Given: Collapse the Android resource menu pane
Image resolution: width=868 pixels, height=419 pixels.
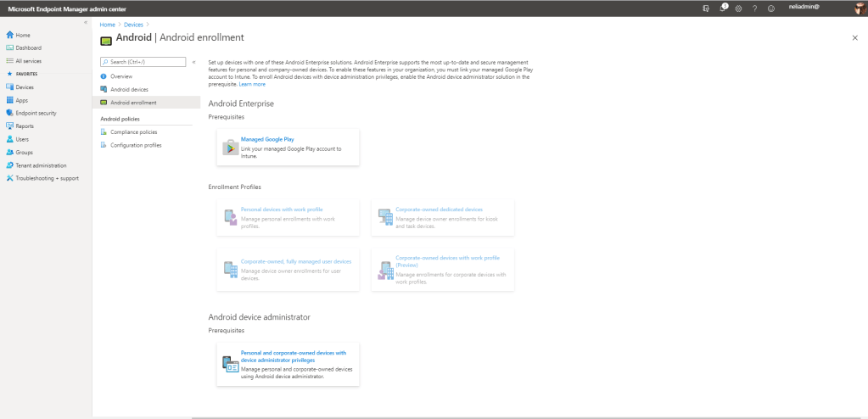Looking at the screenshot, I should click(193, 62).
